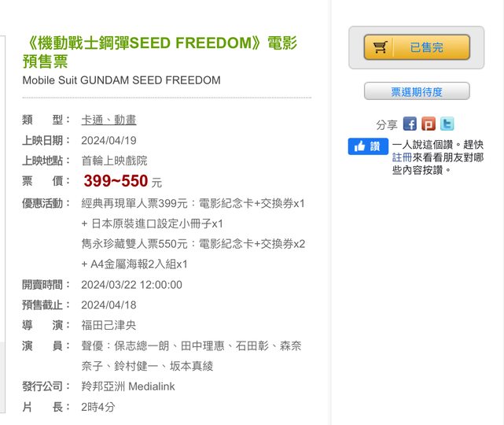Click the venue text 首輪上映戲院
504x425 pixels.
(114, 161)
